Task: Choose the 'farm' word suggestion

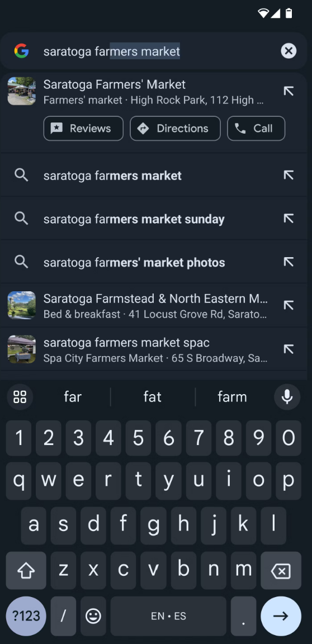Action: [232, 397]
